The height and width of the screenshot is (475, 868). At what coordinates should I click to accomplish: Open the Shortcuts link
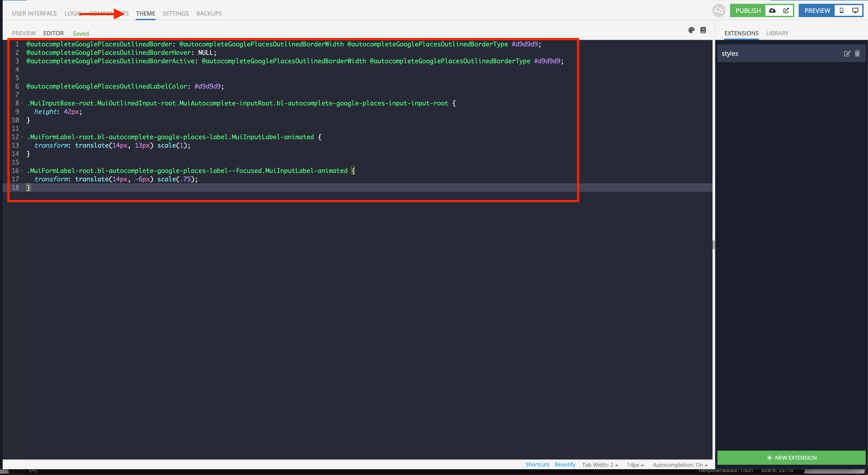coord(537,464)
